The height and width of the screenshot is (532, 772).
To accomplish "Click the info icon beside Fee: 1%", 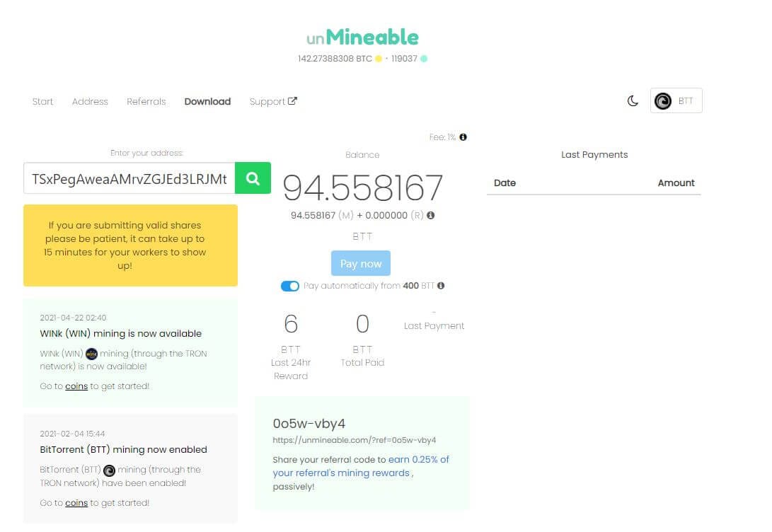I will tap(463, 137).
